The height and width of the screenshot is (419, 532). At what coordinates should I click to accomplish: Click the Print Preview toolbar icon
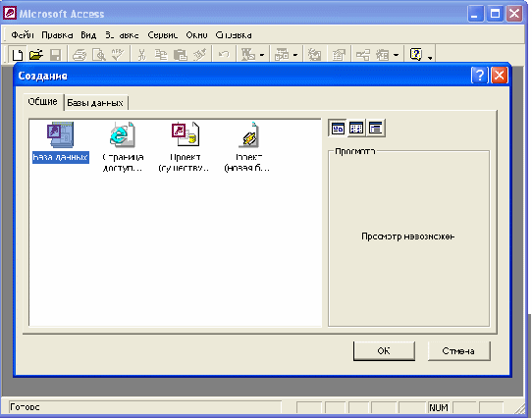[99, 55]
